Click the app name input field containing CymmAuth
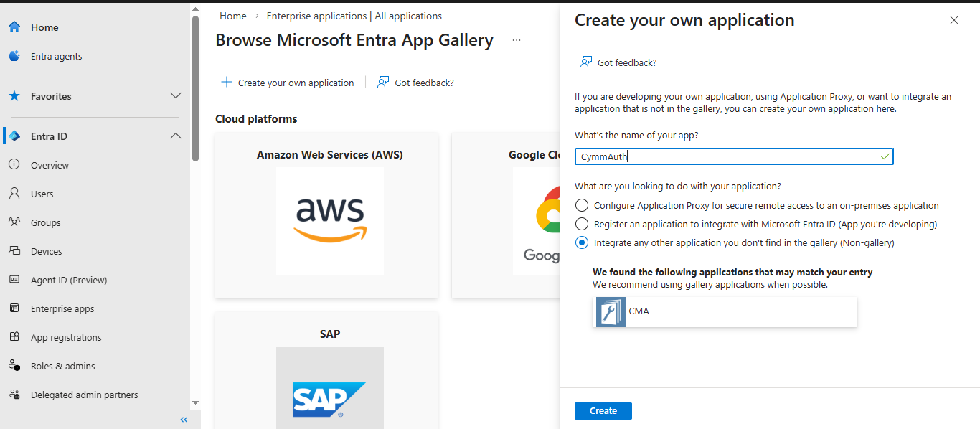Viewport: 980px width, 429px height. pos(734,156)
